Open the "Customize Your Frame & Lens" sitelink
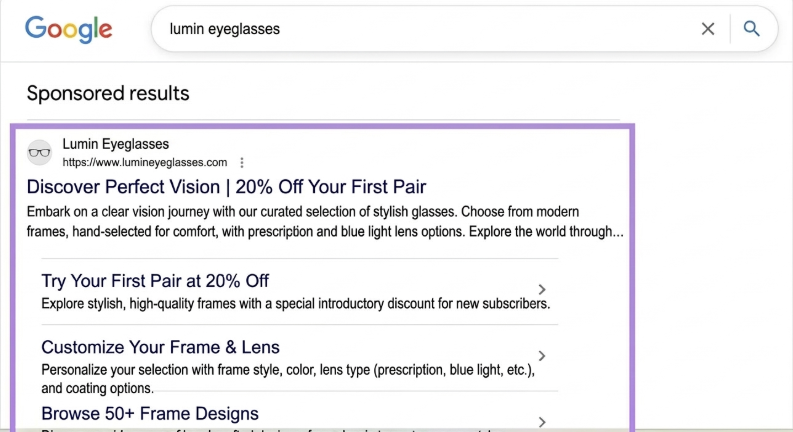 coord(160,347)
